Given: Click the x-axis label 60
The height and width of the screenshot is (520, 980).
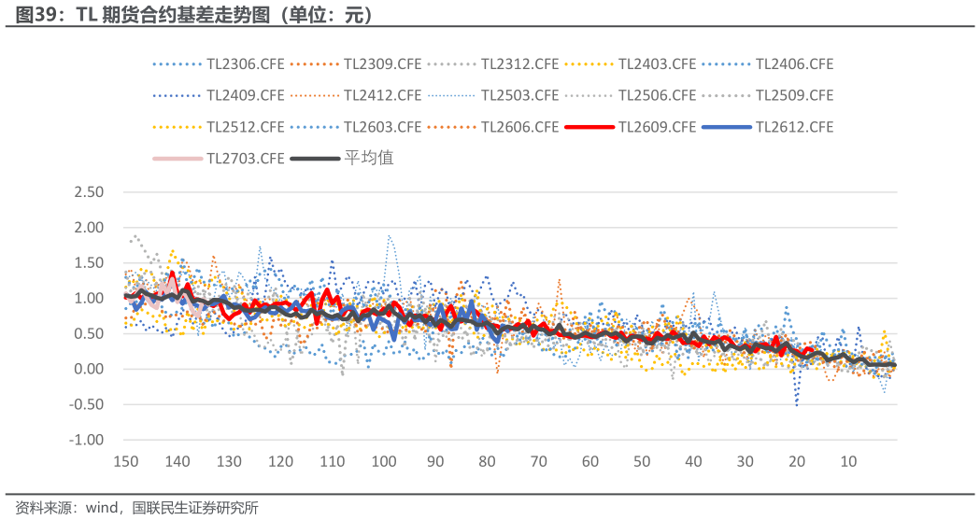Looking at the screenshot, I should click(590, 462).
